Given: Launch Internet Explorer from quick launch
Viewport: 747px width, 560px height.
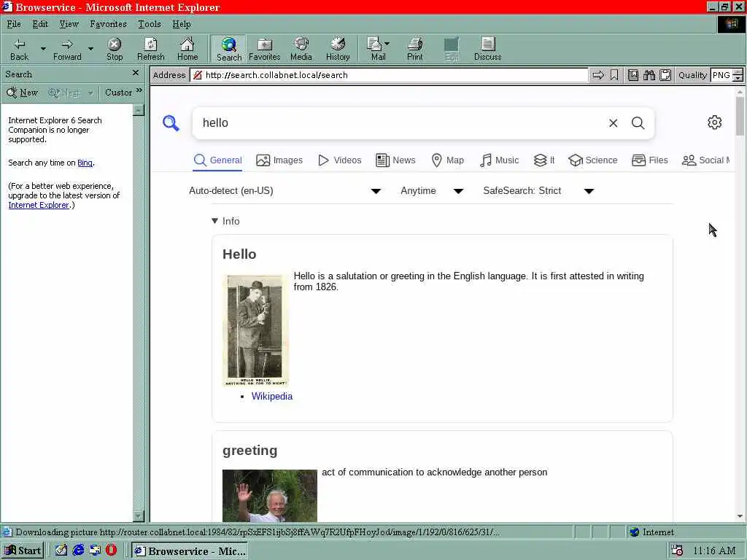Looking at the screenshot, I should [x=79, y=550].
